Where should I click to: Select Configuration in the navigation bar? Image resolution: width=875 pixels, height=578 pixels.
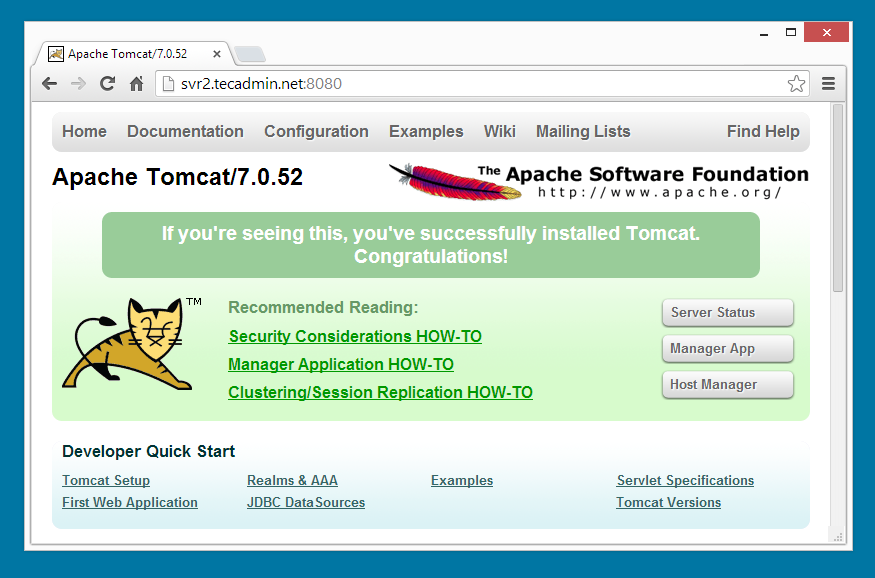(x=316, y=132)
